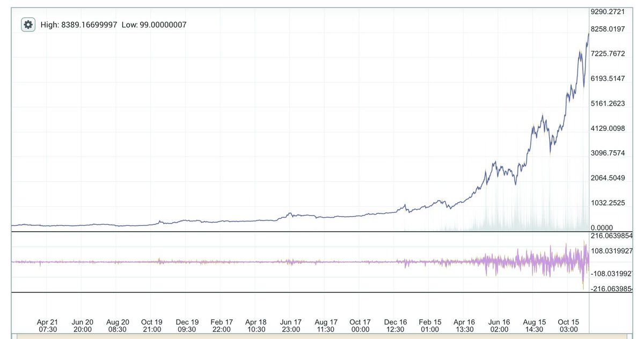Click the Oct 19 21:00 date label

point(152,326)
